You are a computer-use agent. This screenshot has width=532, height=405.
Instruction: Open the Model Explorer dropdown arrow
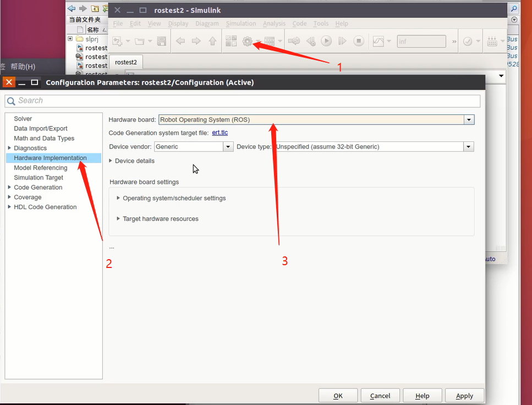280,41
